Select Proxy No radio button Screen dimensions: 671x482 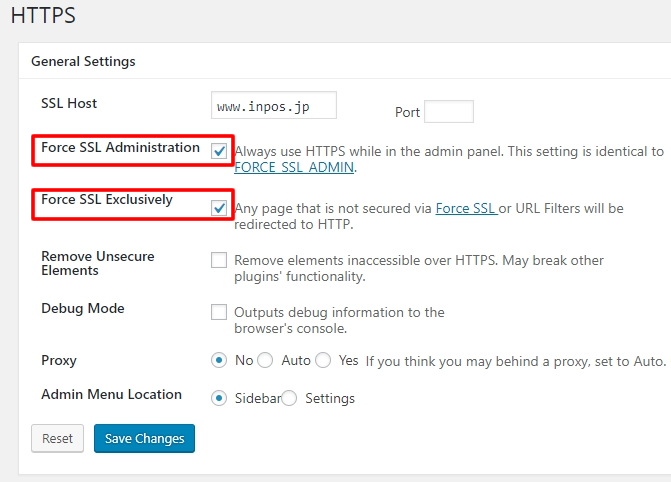coord(219,360)
